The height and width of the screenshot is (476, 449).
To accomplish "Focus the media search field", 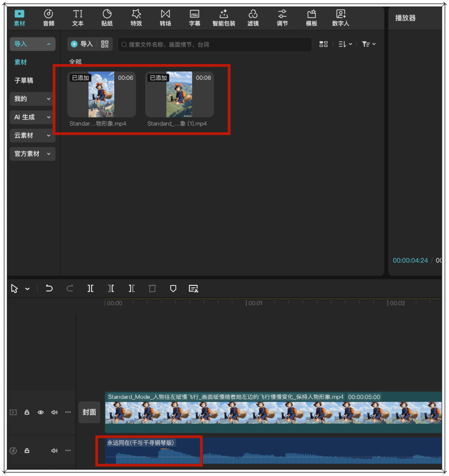I will point(215,44).
